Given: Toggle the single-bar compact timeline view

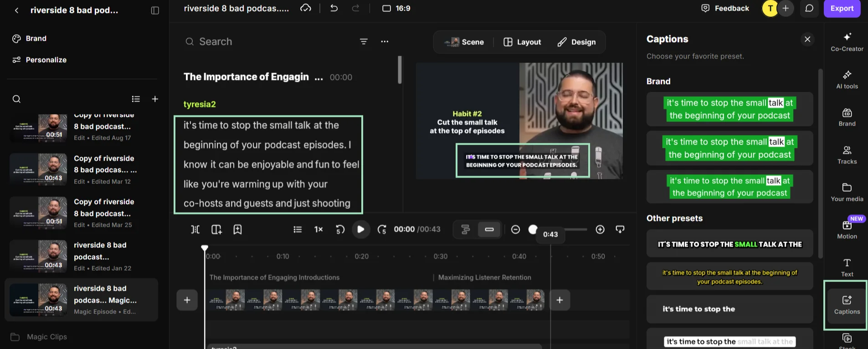Looking at the screenshot, I should (489, 229).
